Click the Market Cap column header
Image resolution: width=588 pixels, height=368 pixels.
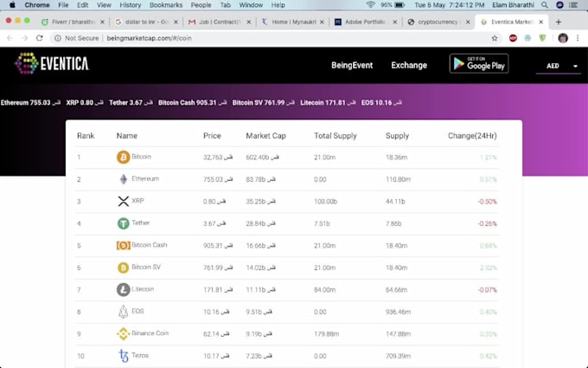(264, 136)
